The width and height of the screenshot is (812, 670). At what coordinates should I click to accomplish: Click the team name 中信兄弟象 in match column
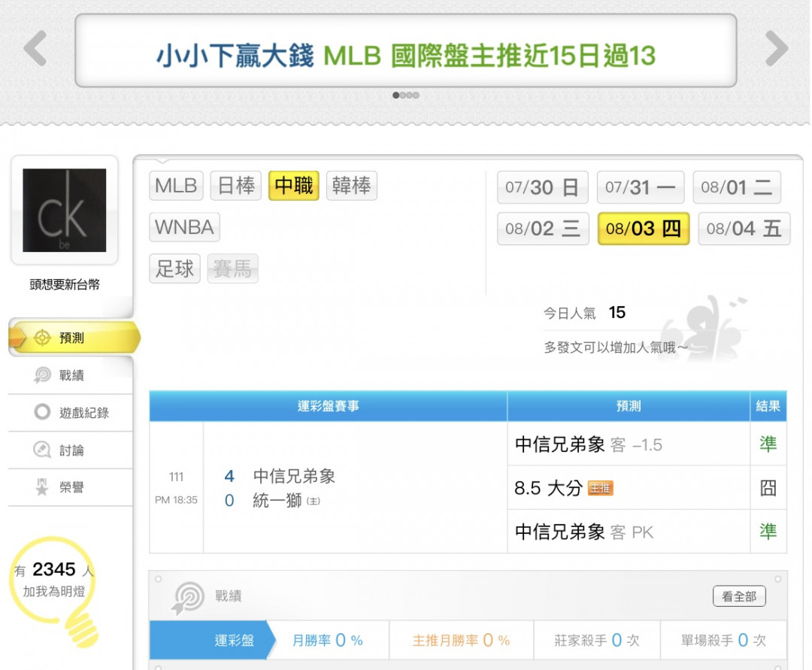tap(294, 476)
